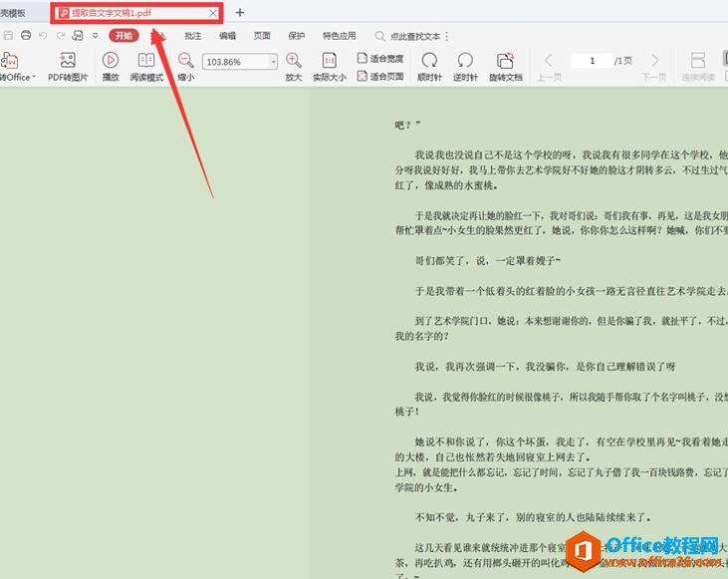Click text line 不知不觉，丸子来了
The height and width of the screenshot is (579, 728).
[x=533, y=517]
